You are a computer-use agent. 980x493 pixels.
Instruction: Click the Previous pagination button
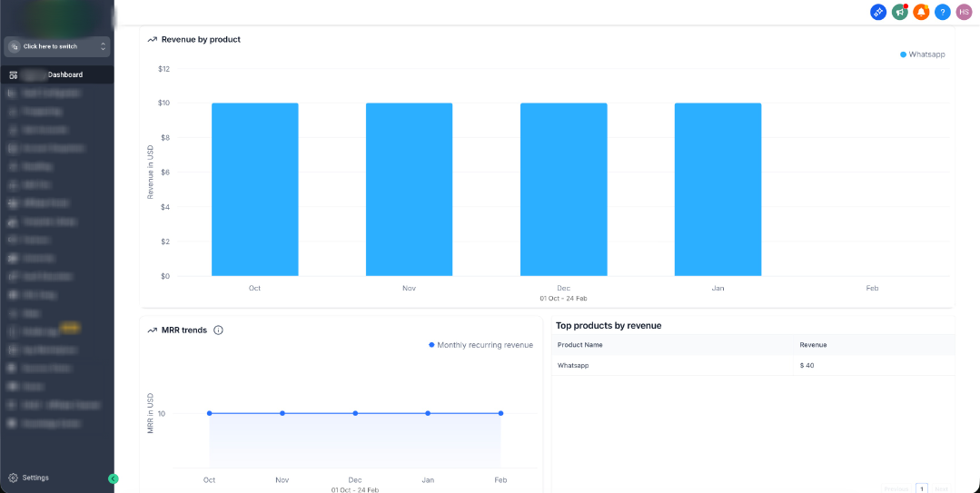(x=897, y=488)
